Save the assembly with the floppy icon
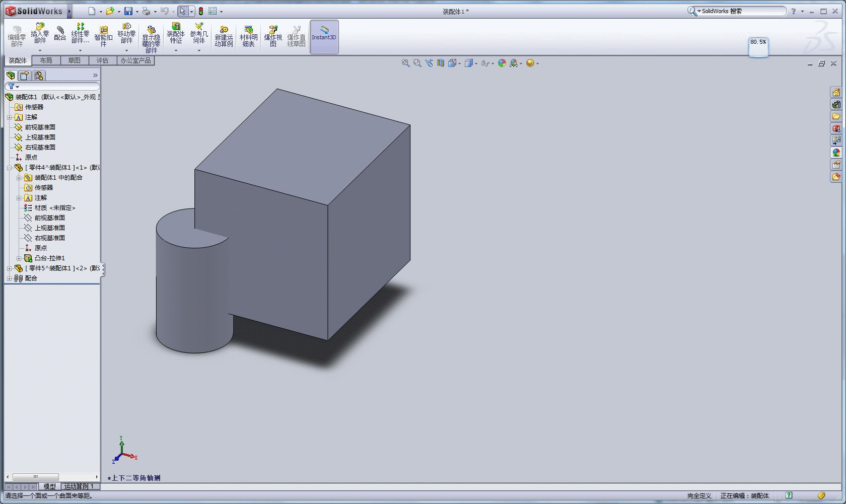846x504 pixels. 128,11
